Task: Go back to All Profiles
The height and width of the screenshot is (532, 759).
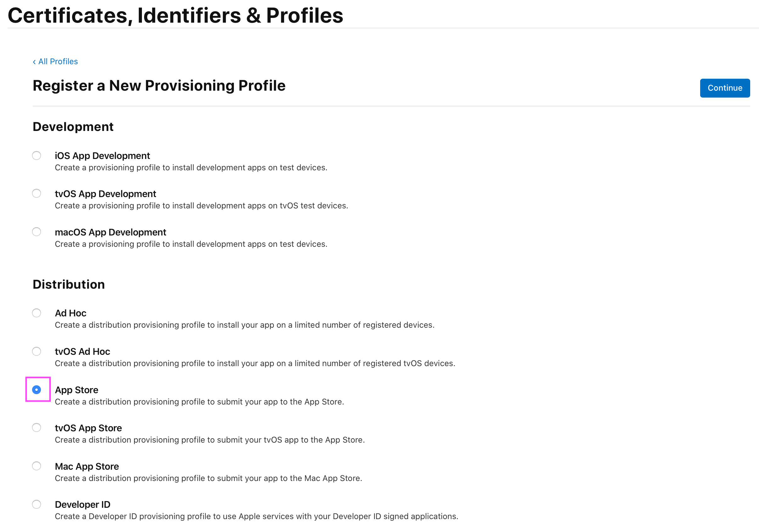Action: (x=58, y=61)
